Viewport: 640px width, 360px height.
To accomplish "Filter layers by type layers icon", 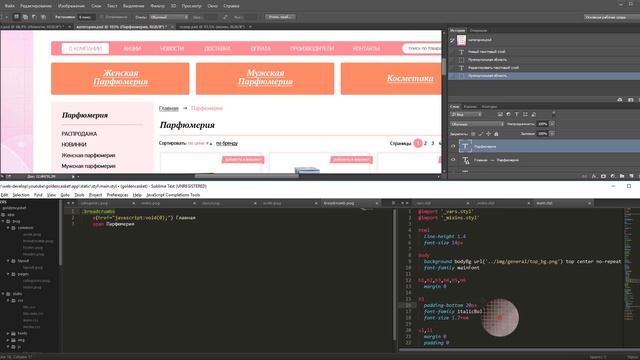I will [517, 114].
